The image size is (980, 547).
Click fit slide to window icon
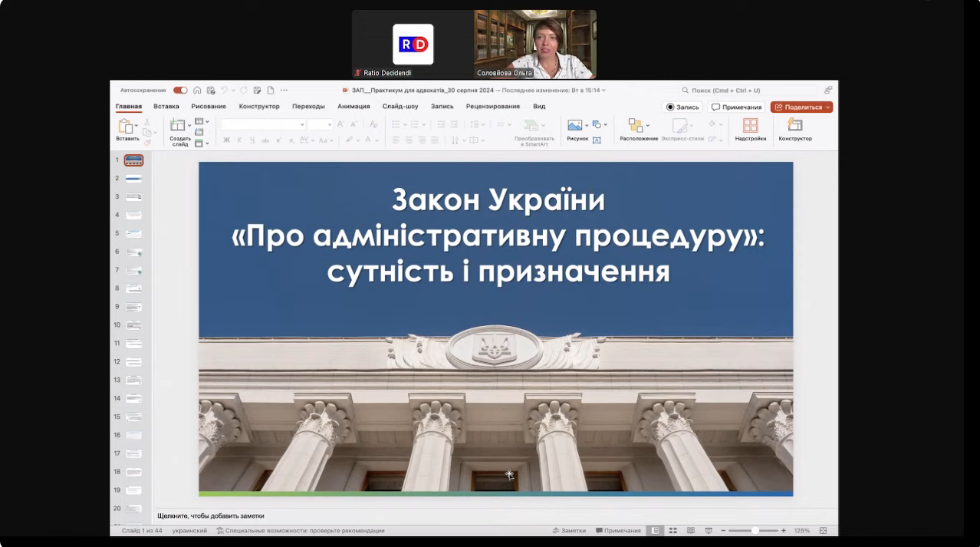coord(823,530)
